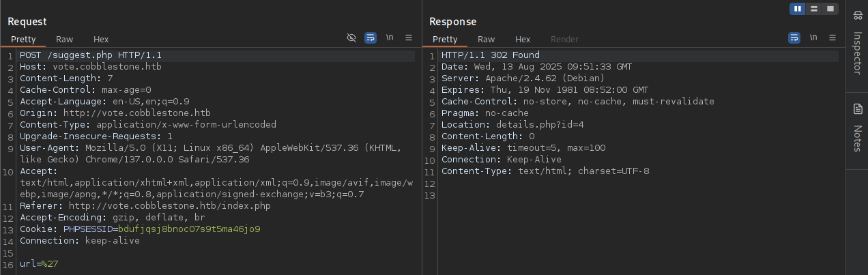Open the Response pane hamburger options menu
The image size is (868, 275).
coord(832,38)
